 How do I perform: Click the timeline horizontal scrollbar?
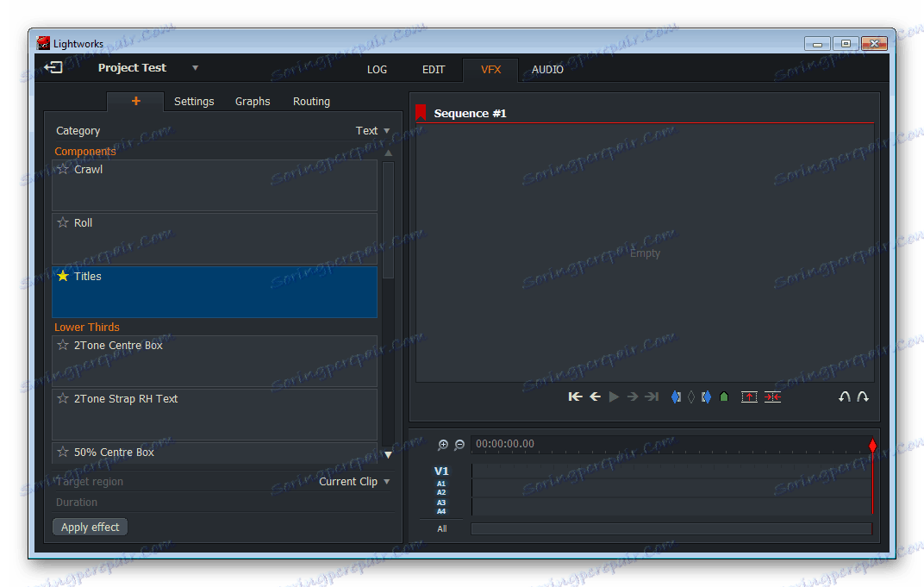click(671, 528)
